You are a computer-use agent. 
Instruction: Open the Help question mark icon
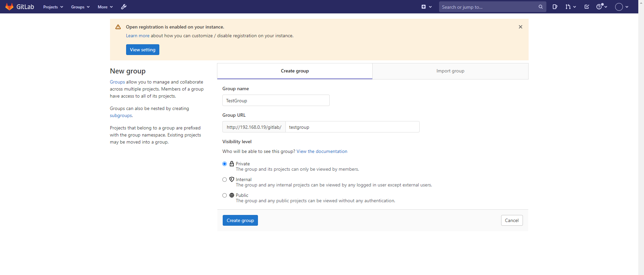coord(599,7)
